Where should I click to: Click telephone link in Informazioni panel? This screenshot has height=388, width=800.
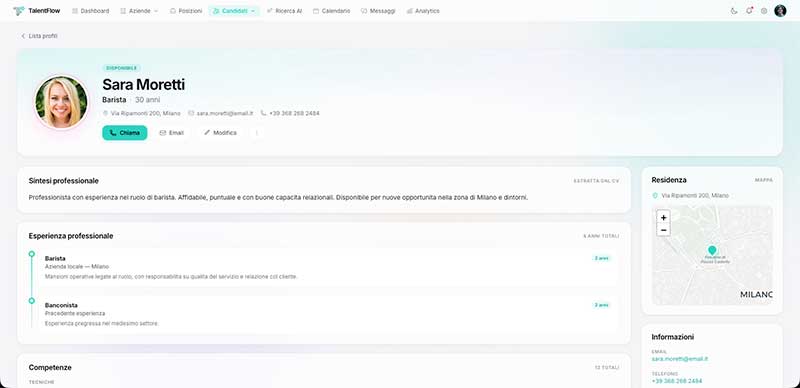click(x=677, y=381)
